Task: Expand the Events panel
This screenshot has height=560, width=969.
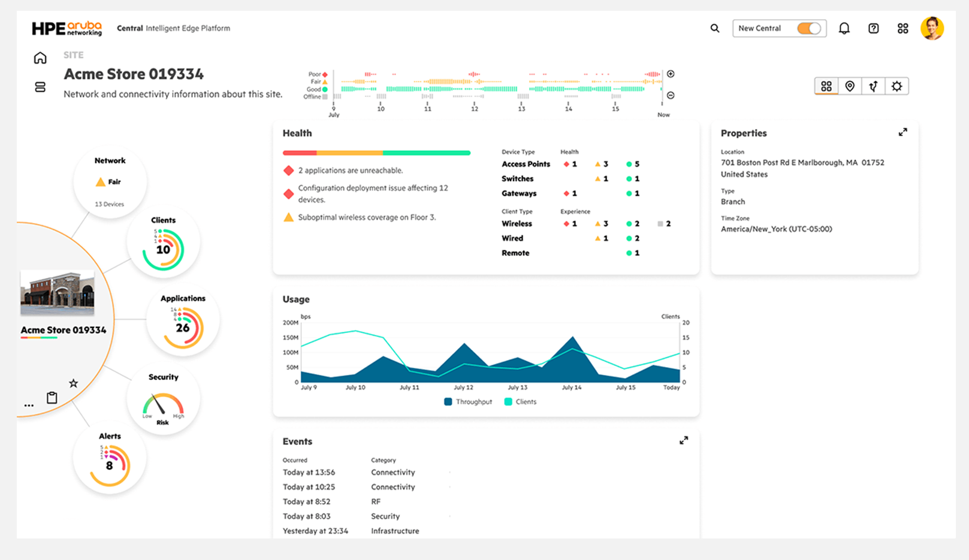Action: [684, 440]
